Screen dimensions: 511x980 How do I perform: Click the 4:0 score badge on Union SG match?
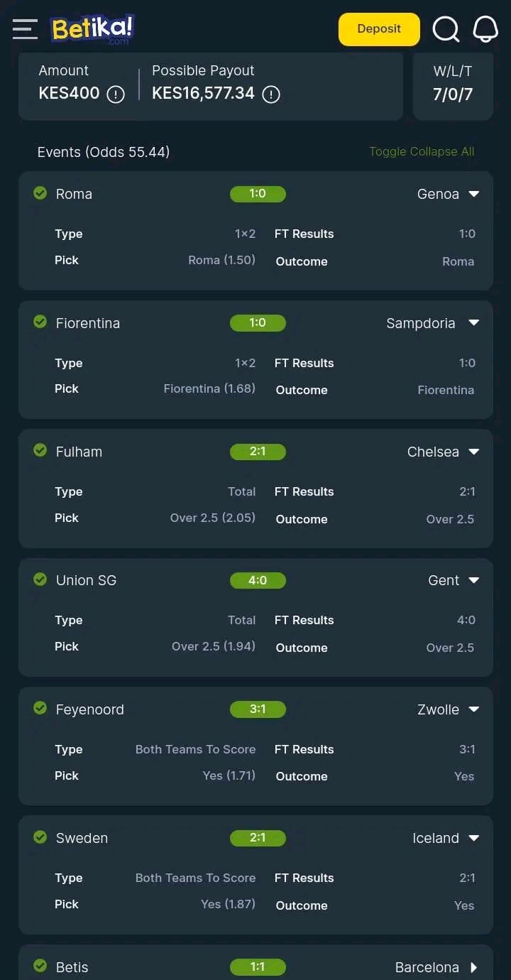[x=258, y=580]
